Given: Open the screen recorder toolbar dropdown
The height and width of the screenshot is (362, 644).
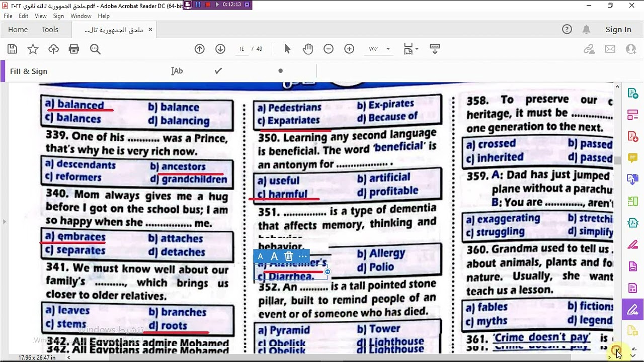Looking at the screenshot, I should click(247, 5).
